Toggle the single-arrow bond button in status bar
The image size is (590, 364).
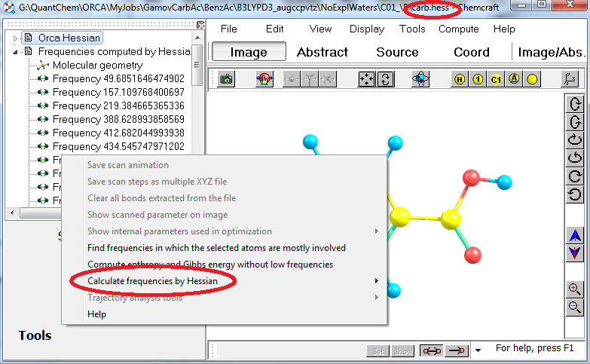coord(457,350)
